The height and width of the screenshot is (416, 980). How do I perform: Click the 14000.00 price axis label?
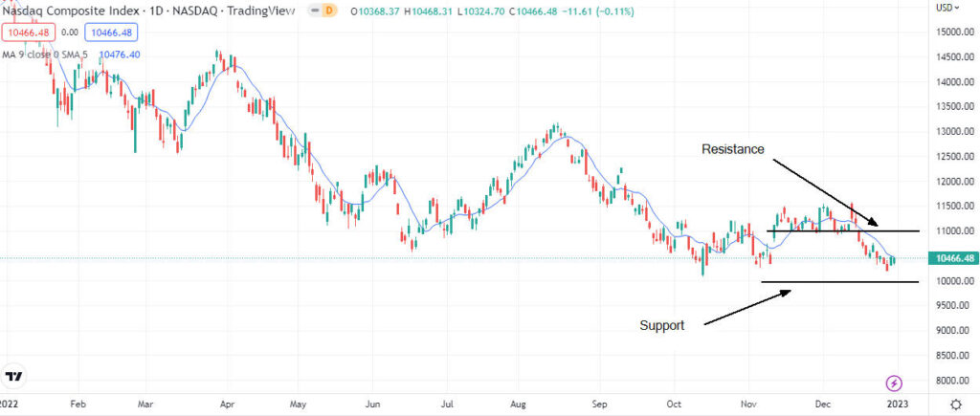tap(954, 82)
